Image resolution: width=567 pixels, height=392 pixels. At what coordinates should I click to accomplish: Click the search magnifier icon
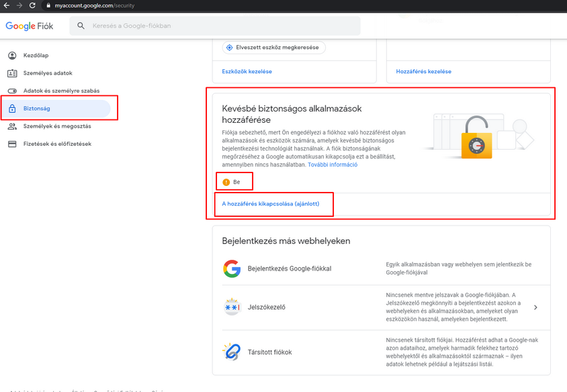81,26
